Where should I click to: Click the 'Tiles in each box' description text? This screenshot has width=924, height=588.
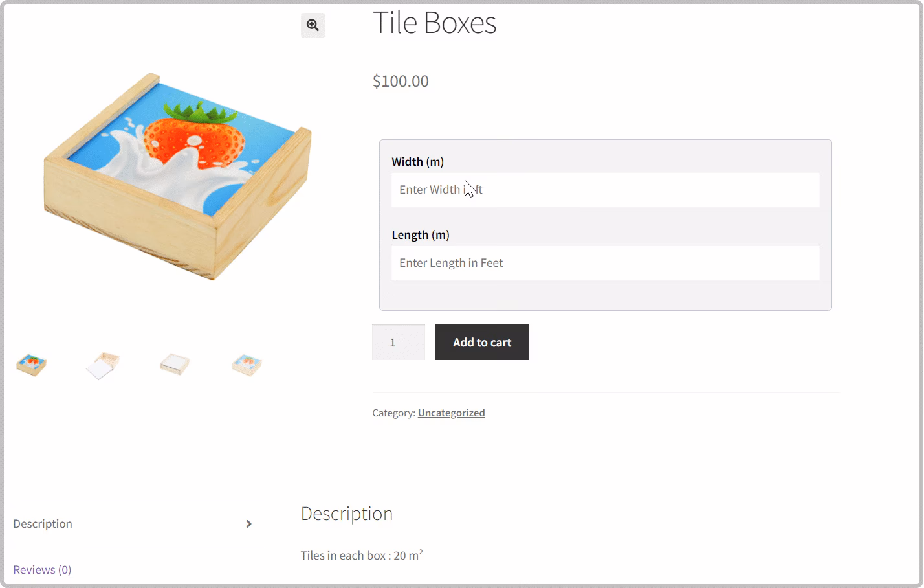pos(361,556)
